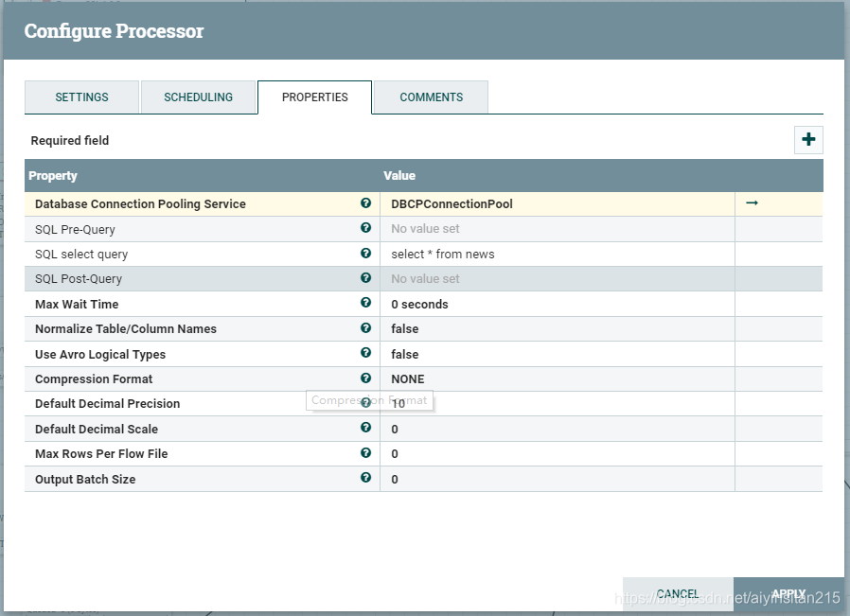Show help icon for Normalize Table/Column Names
The height and width of the screenshot is (616, 850).
(x=366, y=327)
